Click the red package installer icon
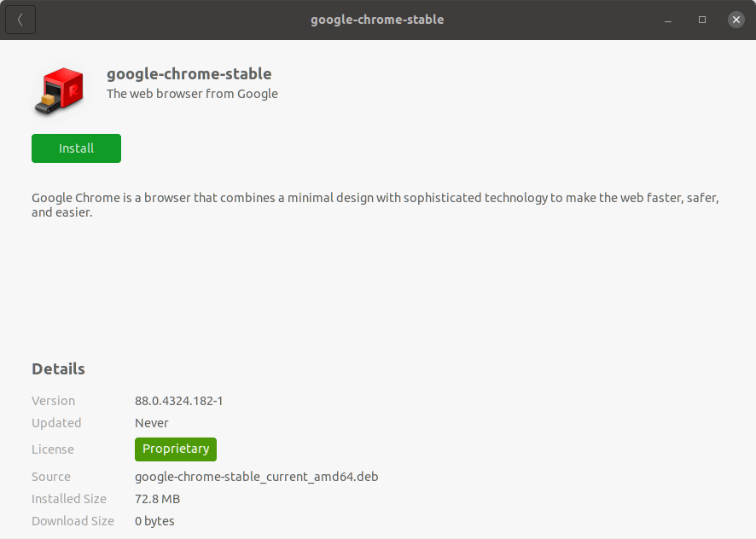The image size is (756, 539). tap(60, 90)
